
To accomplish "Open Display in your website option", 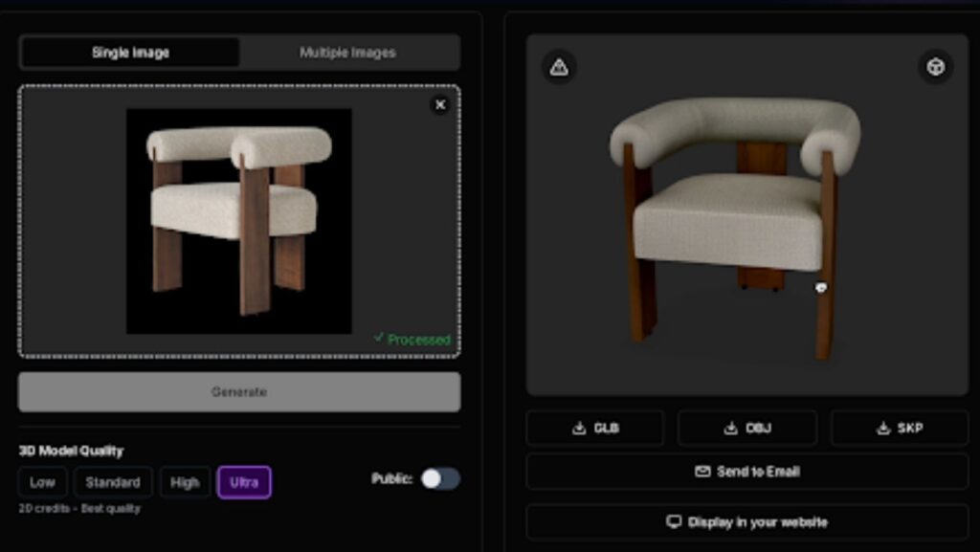I will (x=747, y=522).
